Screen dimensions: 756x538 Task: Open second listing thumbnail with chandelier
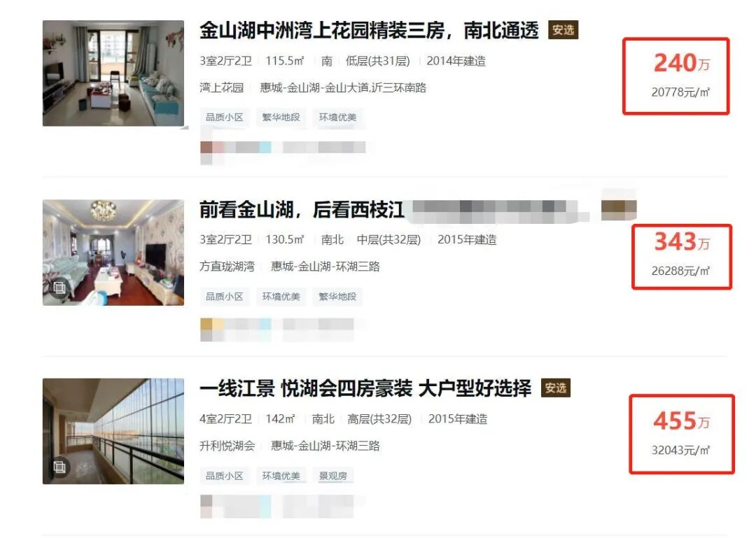113,253
